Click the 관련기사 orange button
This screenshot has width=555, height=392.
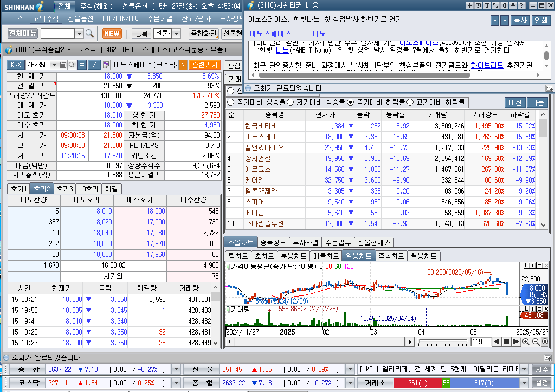(x=204, y=65)
